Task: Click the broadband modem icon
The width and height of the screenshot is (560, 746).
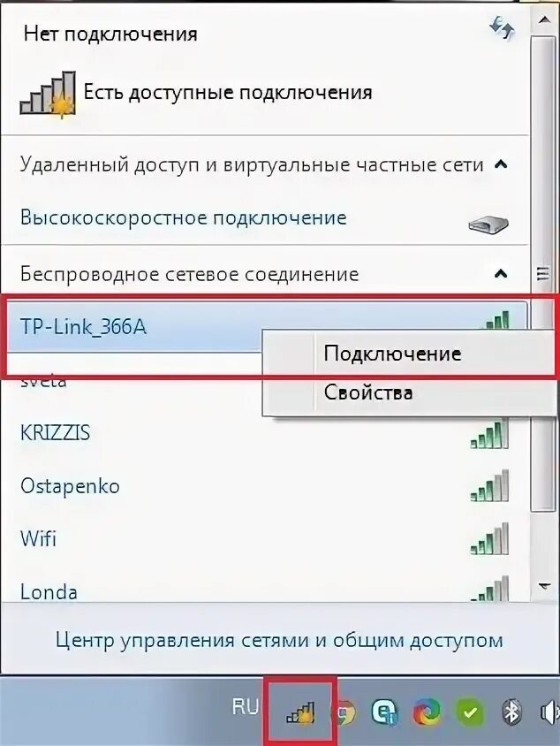Action: [488, 223]
